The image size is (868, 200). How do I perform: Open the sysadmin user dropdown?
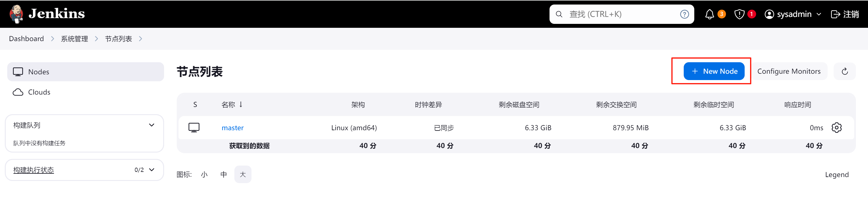click(793, 14)
